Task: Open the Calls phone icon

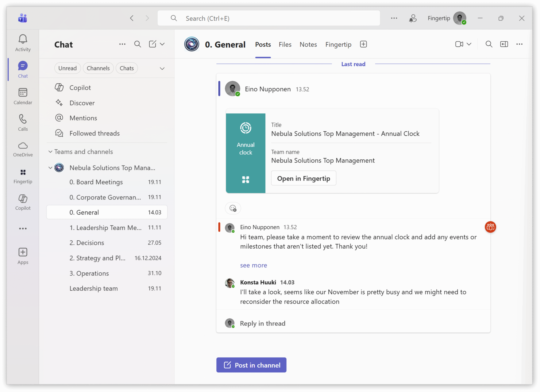Action: pyautogui.click(x=23, y=119)
